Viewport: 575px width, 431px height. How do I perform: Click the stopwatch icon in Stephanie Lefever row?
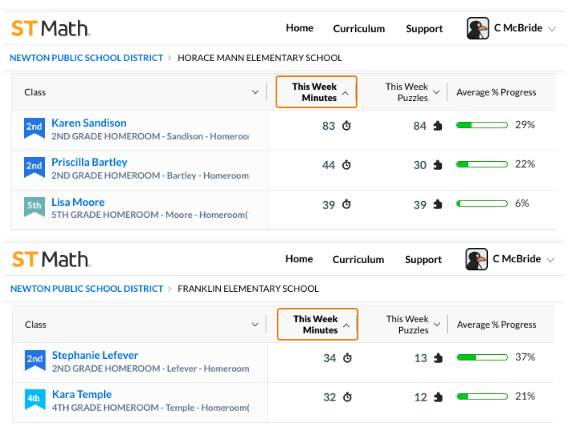coord(347,358)
